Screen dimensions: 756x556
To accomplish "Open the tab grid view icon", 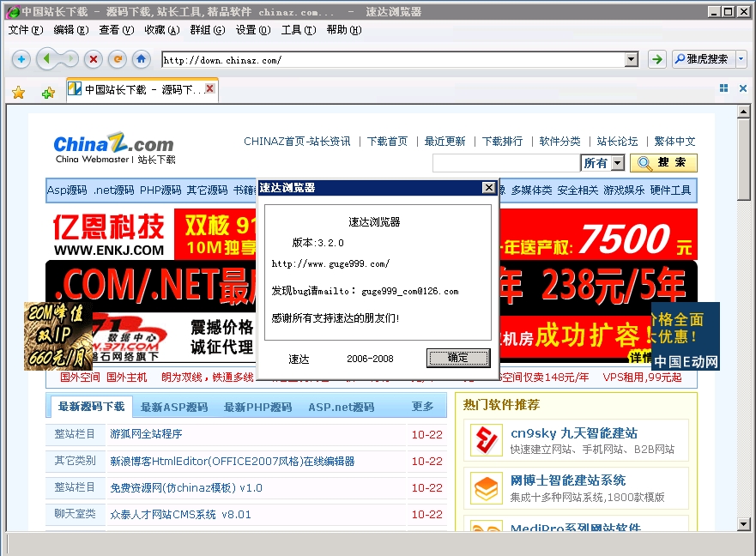I will coord(723,88).
